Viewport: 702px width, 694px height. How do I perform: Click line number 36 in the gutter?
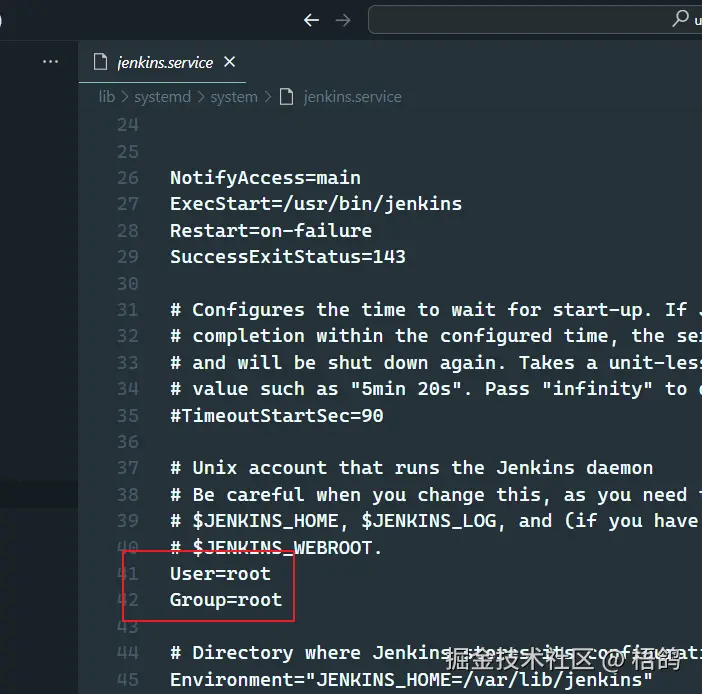click(128, 441)
